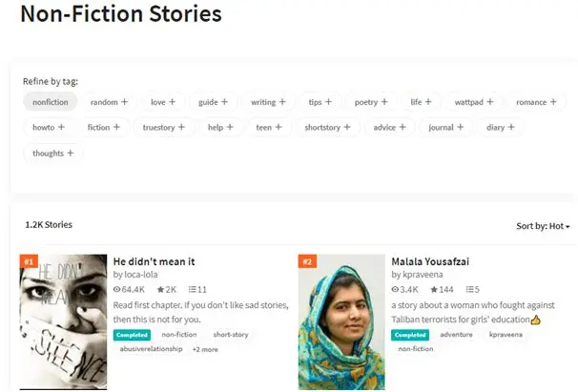Open 'He didn't mean it' cover image

63,321
